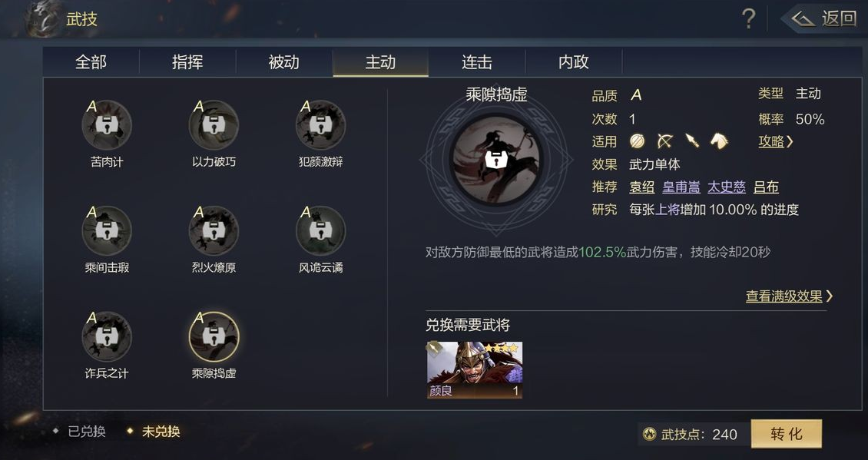Image resolution: width=868 pixels, height=460 pixels.
Task: Select the locked 苦肉计 skill icon
Action: click(107, 125)
